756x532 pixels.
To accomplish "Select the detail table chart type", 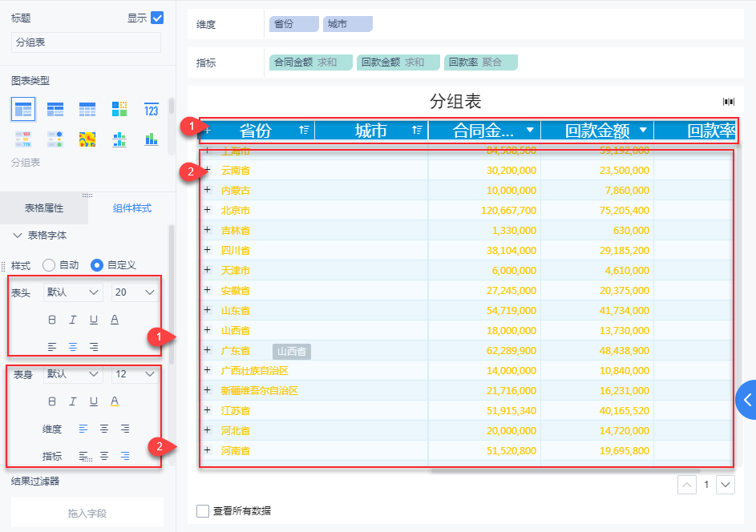I will tap(87, 110).
